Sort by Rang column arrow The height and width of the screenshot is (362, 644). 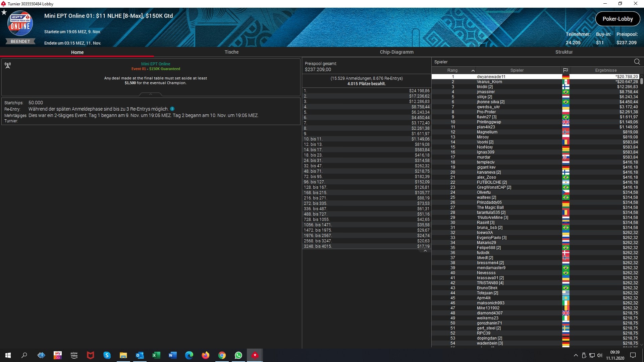tap(473, 70)
